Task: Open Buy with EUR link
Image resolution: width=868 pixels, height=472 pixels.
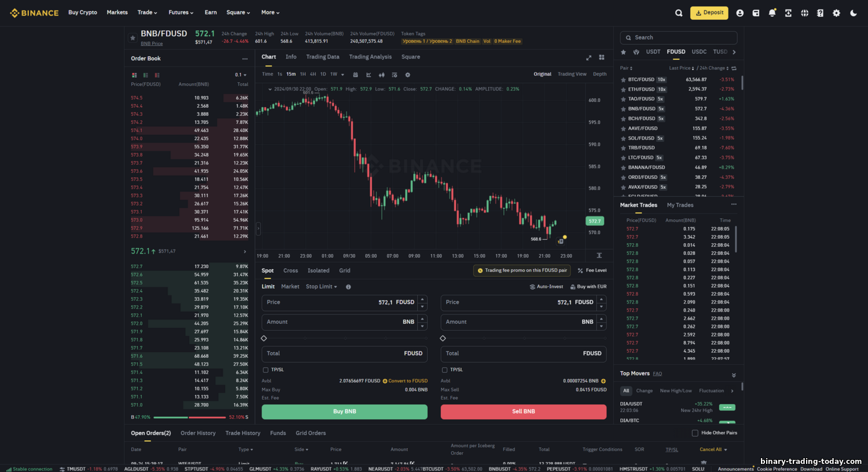Action: pyautogui.click(x=589, y=287)
